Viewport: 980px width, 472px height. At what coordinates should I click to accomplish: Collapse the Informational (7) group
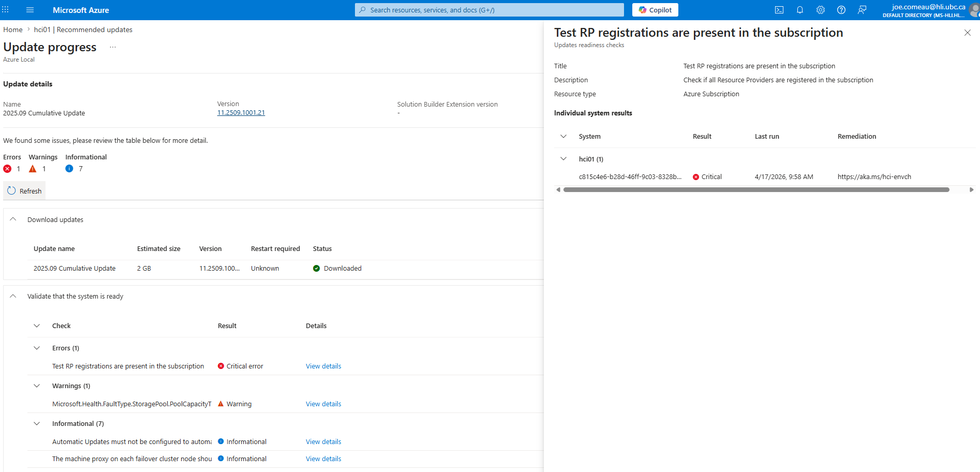pyautogui.click(x=37, y=423)
